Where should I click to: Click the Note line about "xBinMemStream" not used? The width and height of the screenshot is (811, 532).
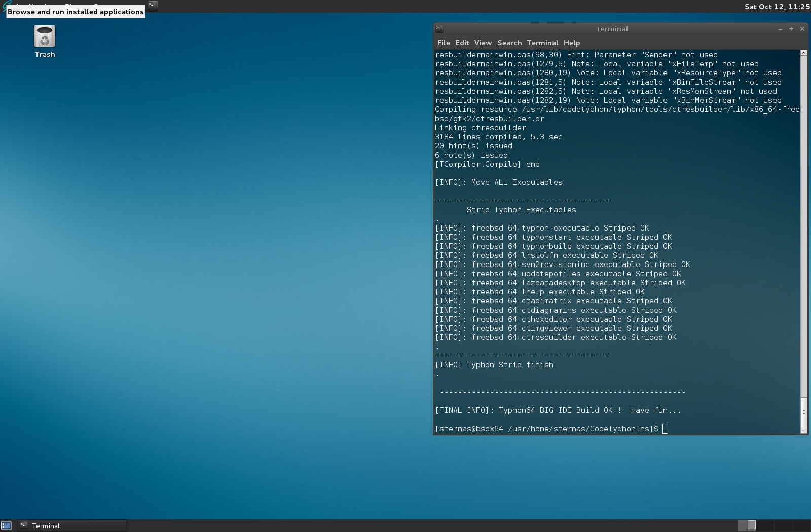(x=608, y=100)
